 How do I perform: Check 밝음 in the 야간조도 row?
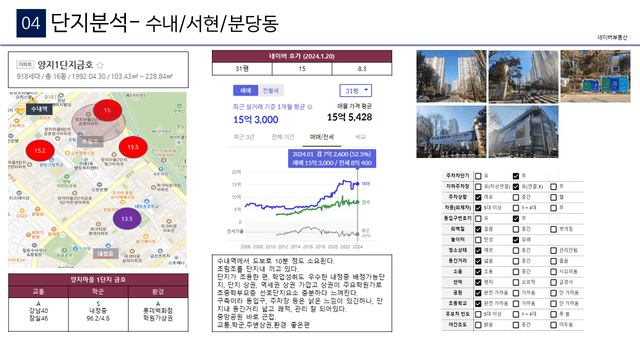click(478, 325)
